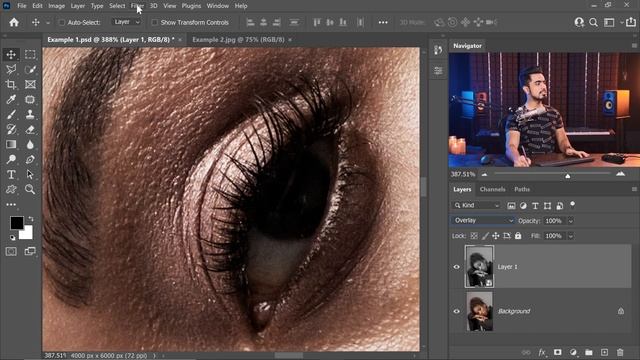Image resolution: width=640 pixels, height=360 pixels.
Task: Open the Search magnifier in options bar
Action: point(593,22)
